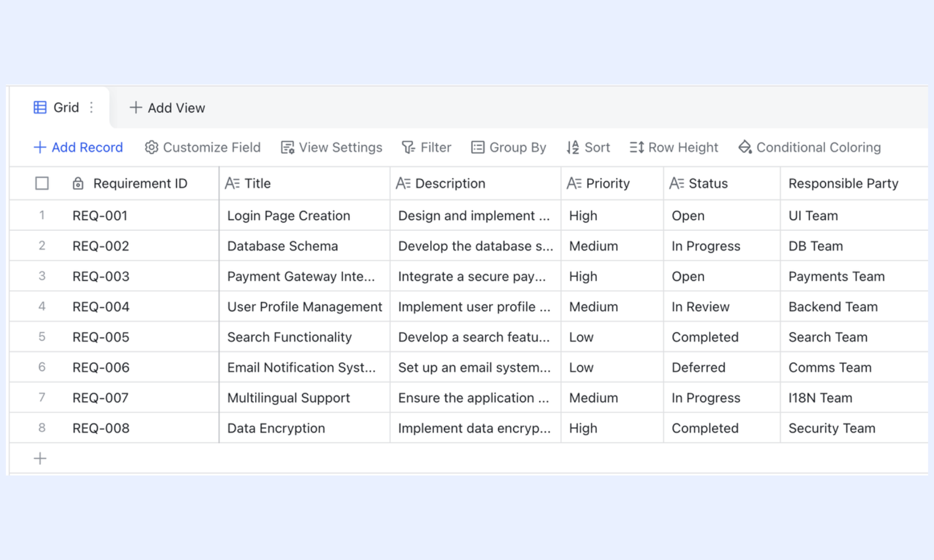
Task: Open the Filter options
Action: pos(427,147)
